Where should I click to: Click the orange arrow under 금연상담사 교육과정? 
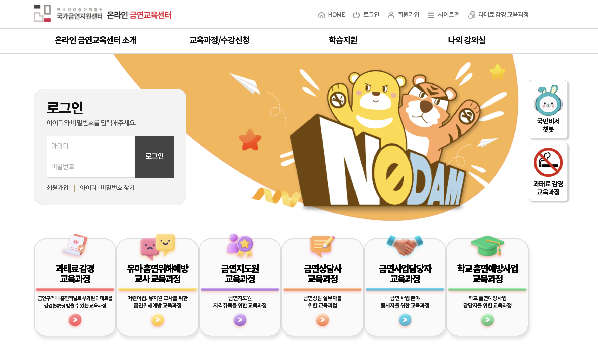coord(323,320)
